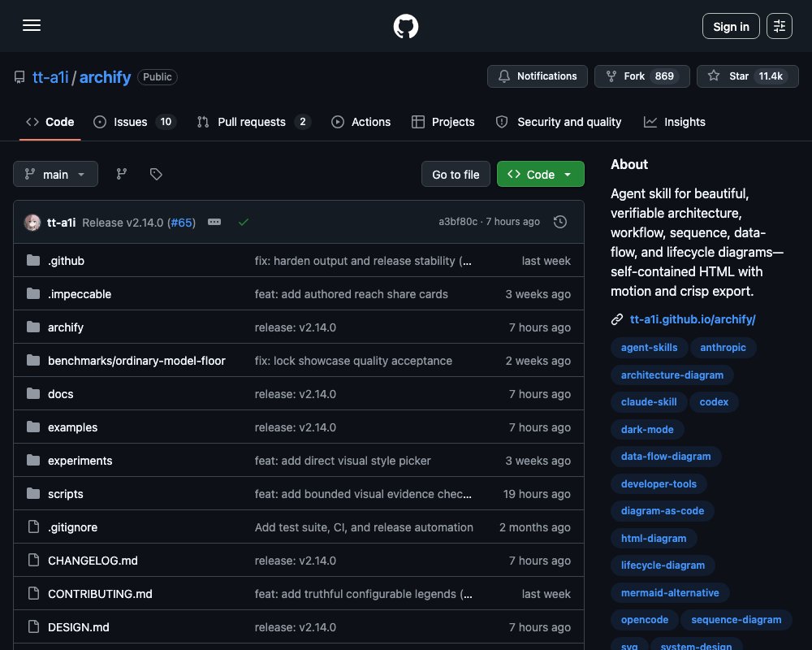The image size is (812, 650).
Task: Click the folder icon beside docs
Action: 33,393
